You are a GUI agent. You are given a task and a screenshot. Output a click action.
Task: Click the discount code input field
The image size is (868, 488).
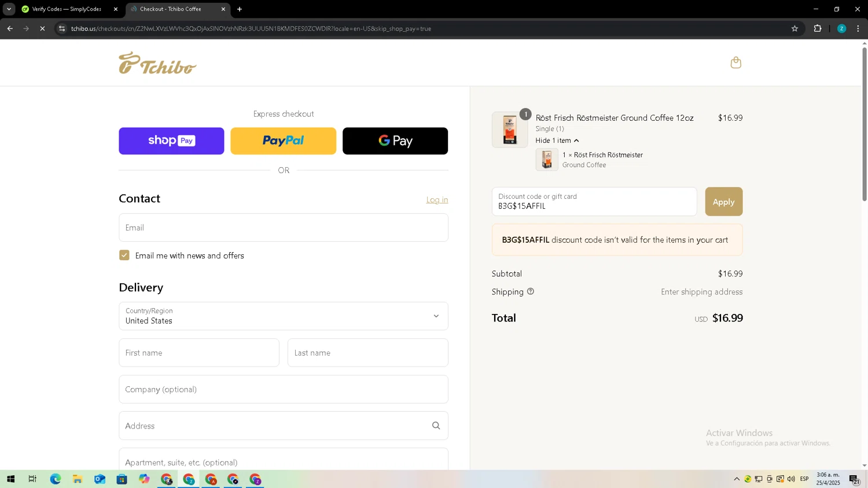pos(594,201)
